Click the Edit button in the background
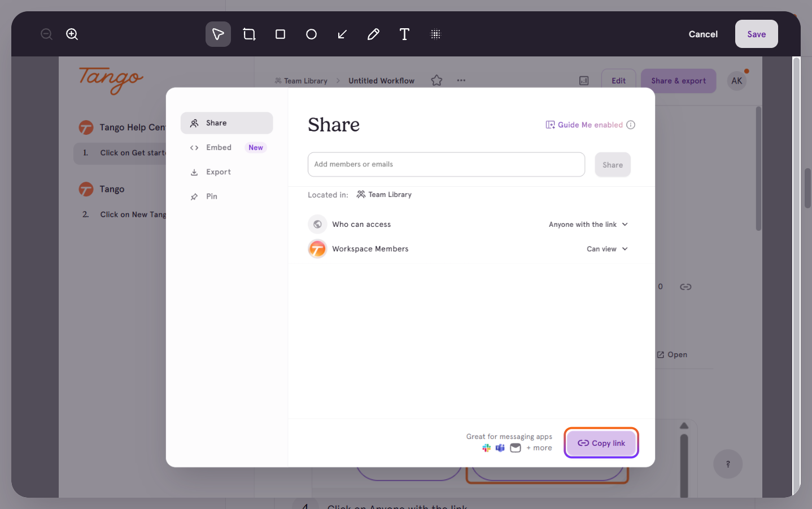The height and width of the screenshot is (509, 812). click(x=619, y=81)
